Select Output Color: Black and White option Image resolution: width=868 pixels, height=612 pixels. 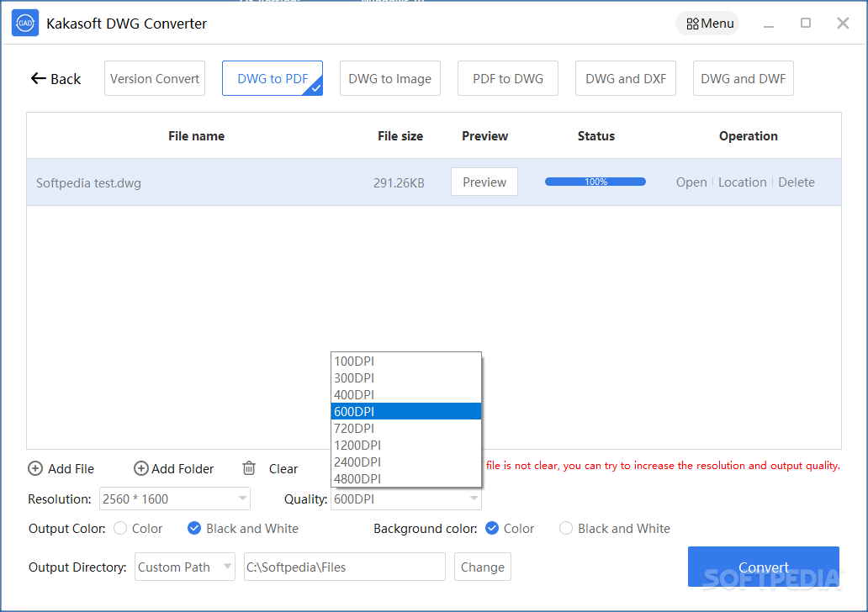(194, 529)
